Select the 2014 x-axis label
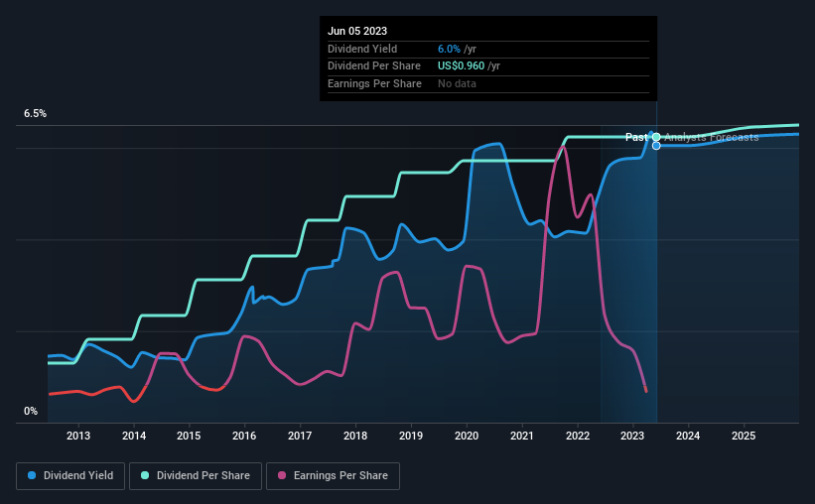The height and width of the screenshot is (504, 815). 134,436
